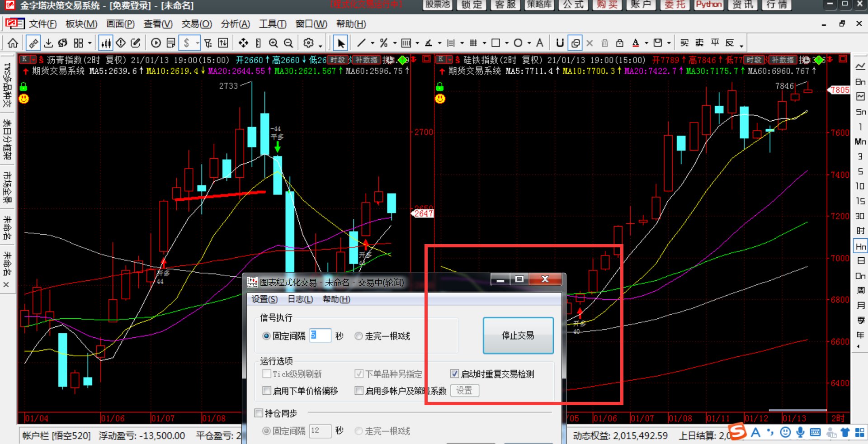Select the text annotation A tool

540,43
